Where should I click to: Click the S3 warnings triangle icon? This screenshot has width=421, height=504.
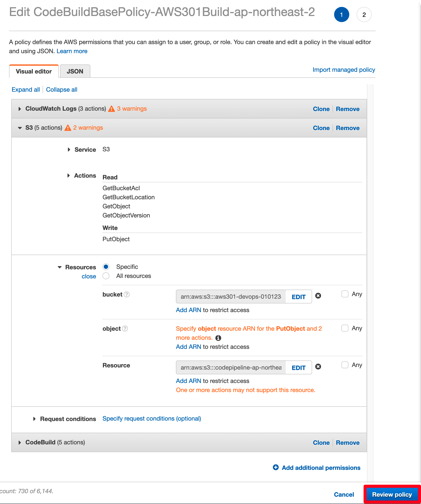pos(68,128)
